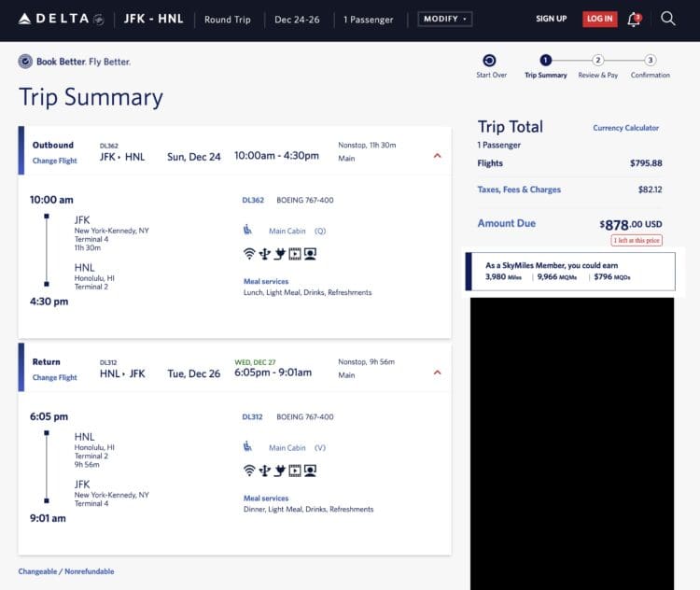This screenshot has height=590, width=700.
Task: Open the notifications bell icon
Action: click(634, 20)
